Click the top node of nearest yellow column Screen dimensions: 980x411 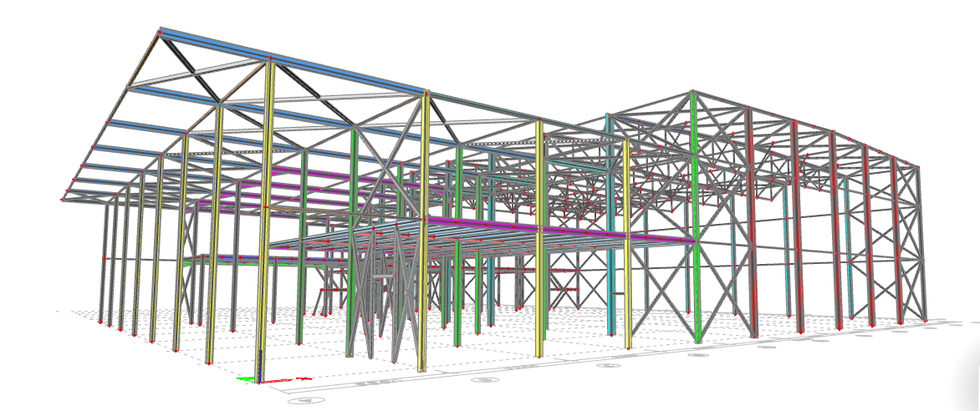point(269,58)
